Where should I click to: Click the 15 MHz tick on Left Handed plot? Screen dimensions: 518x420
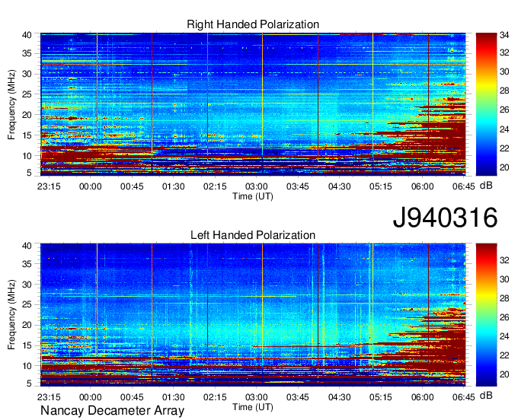27,345
